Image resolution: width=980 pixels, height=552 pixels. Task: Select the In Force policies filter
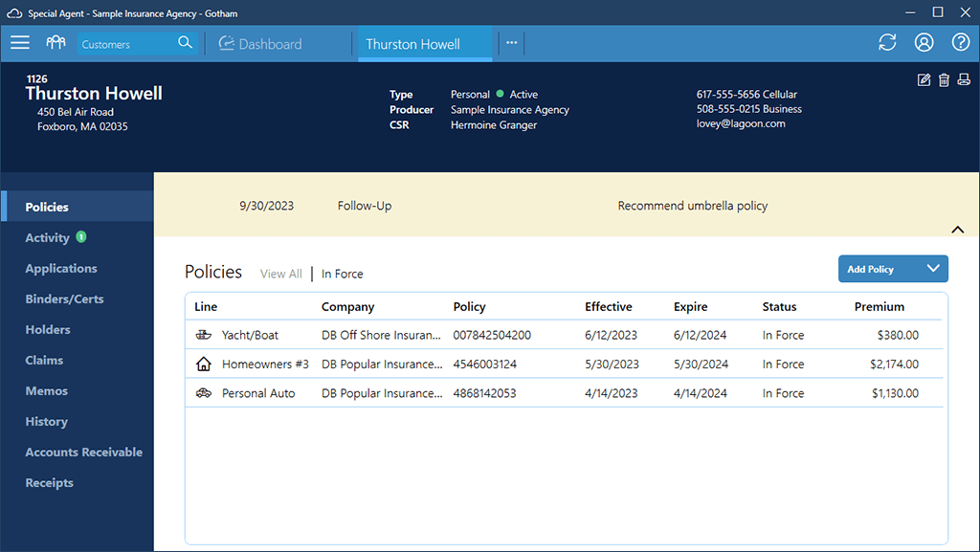pos(342,274)
